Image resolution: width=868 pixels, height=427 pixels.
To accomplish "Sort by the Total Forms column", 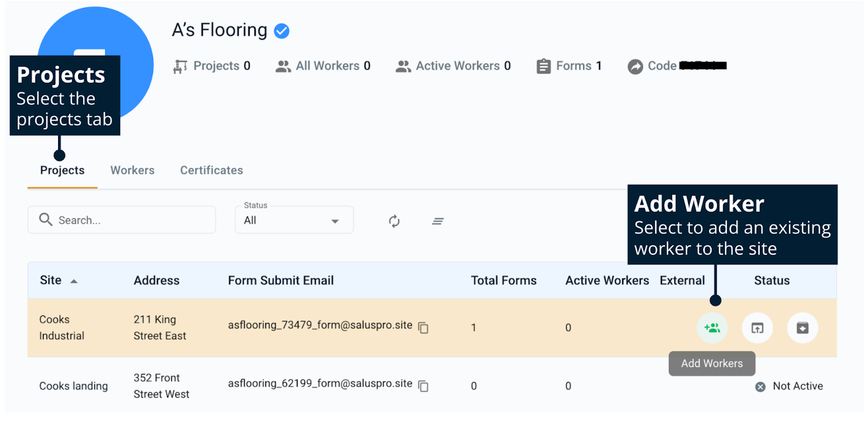I will click(x=503, y=281).
